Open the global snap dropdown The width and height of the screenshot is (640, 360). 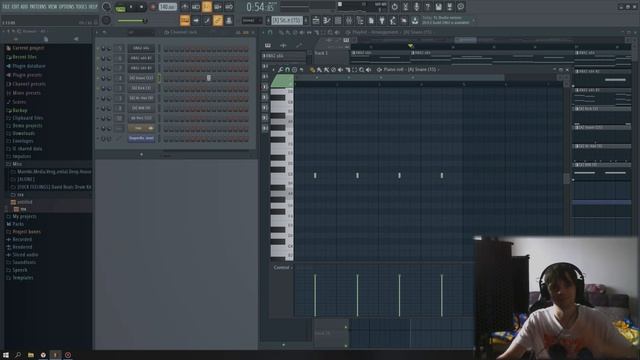point(251,20)
